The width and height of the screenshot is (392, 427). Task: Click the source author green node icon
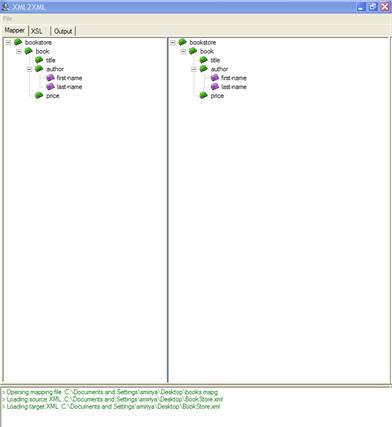(39, 69)
